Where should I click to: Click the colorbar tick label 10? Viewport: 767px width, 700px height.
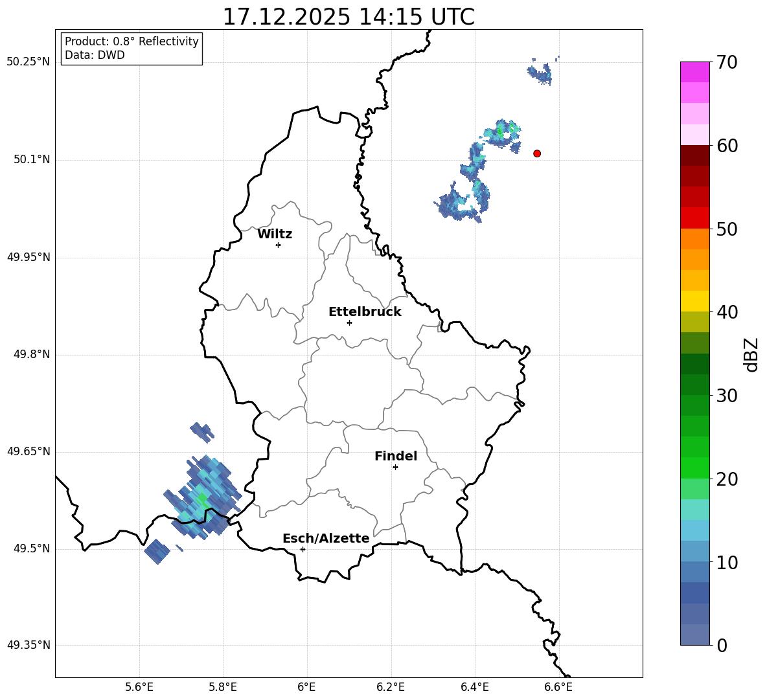726,562
